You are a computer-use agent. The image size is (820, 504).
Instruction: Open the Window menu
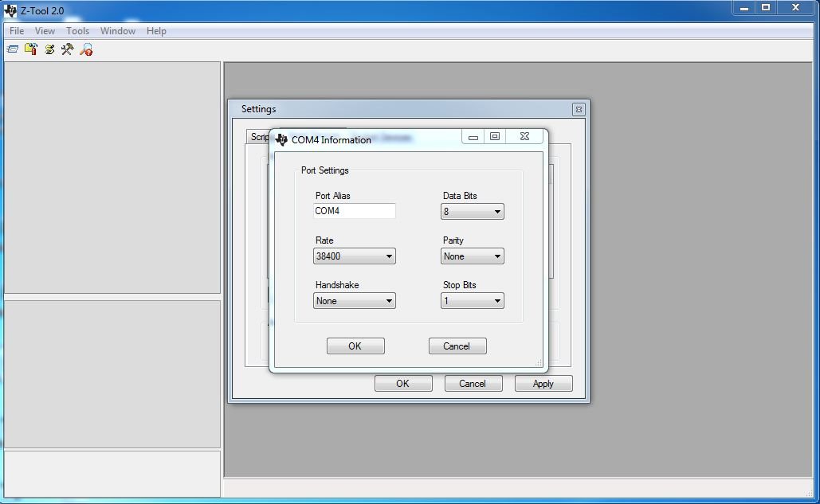[x=118, y=31]
